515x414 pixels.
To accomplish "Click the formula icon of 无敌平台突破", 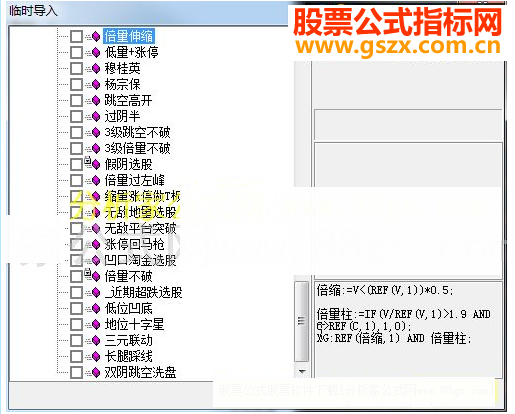I will click(x=96, y=228).
